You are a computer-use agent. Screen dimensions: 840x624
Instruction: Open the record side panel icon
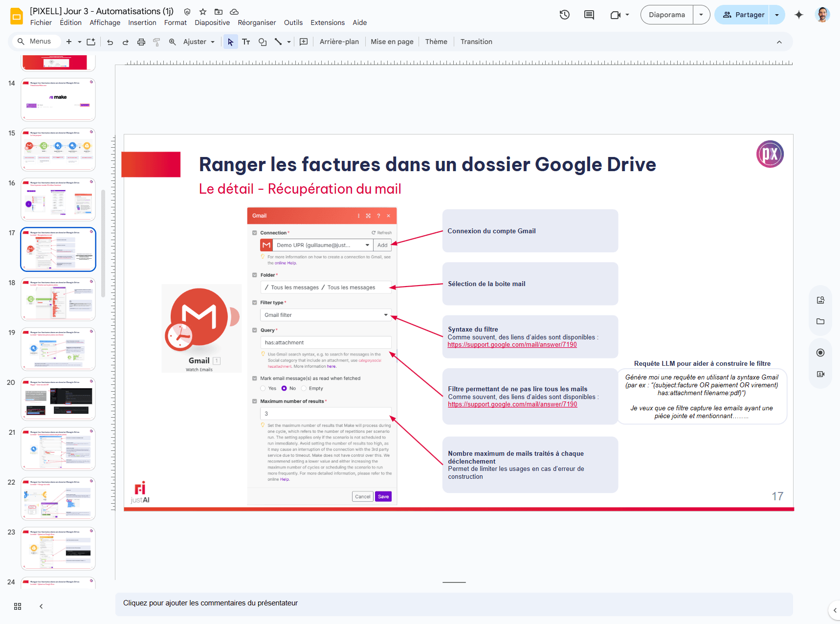pyautogui.click(x=820, y=353)
